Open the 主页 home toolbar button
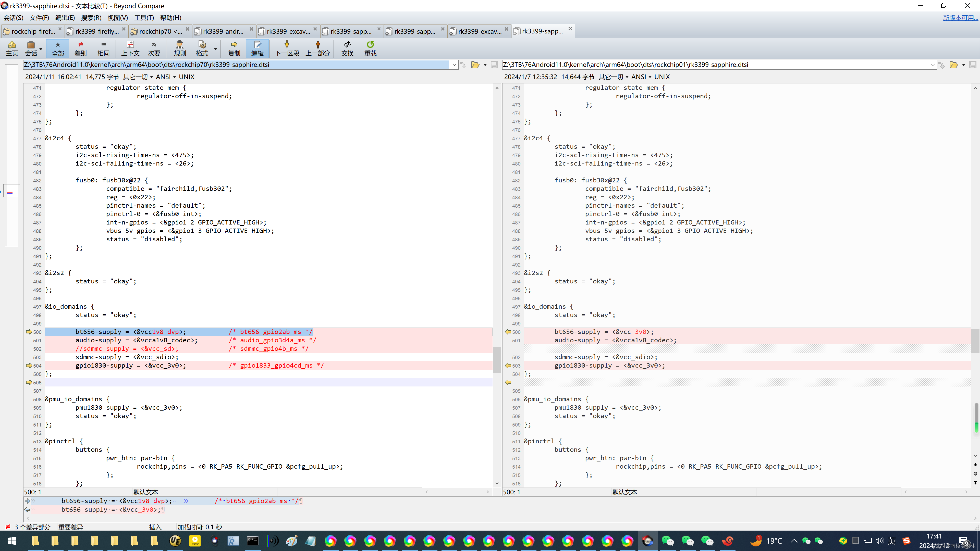Viewport: 980px width, 551px height. 12,49
